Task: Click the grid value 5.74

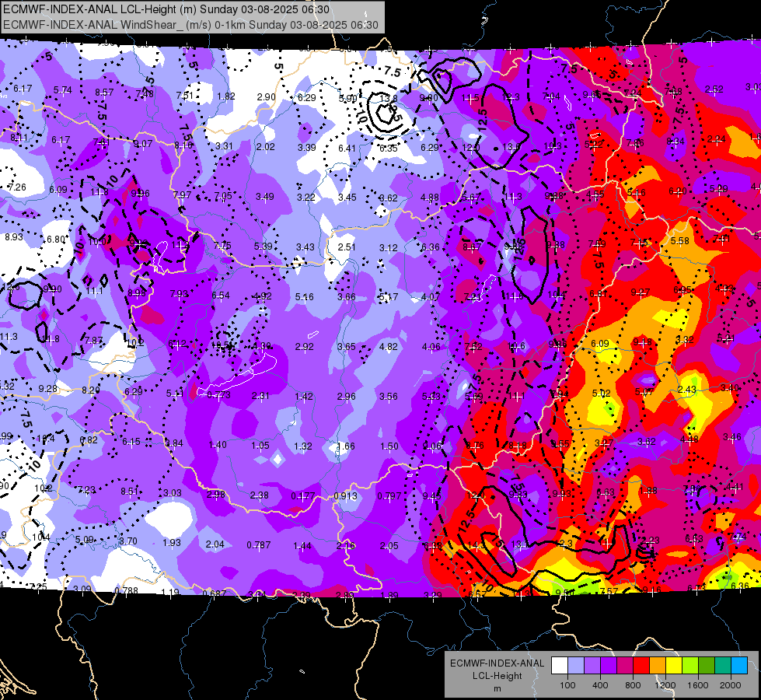Action: (63, 90)
